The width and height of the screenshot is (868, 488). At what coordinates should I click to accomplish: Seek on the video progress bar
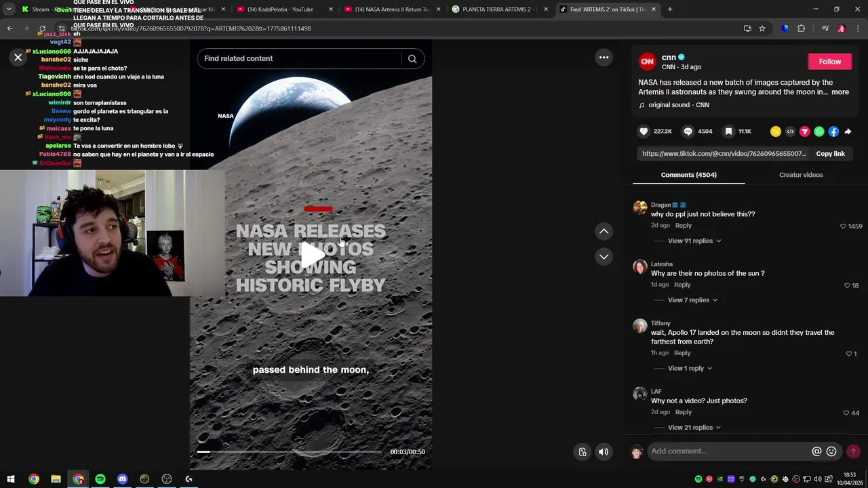(x=288, y=451)
